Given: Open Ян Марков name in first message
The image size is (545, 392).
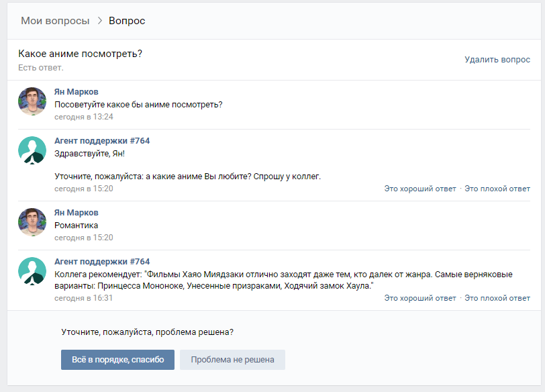Looking at the screenshot, I should [x=76, y=92].
